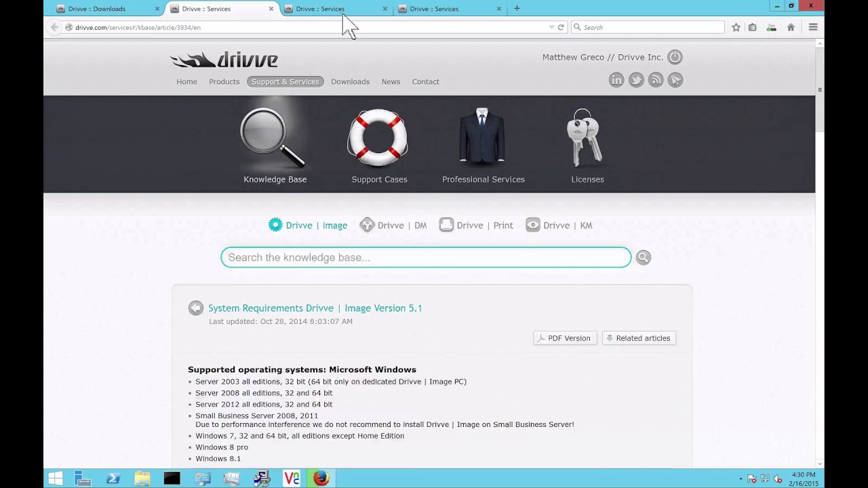Open the Licenses keys icon
868x488 pixels.
pos(584,138)
